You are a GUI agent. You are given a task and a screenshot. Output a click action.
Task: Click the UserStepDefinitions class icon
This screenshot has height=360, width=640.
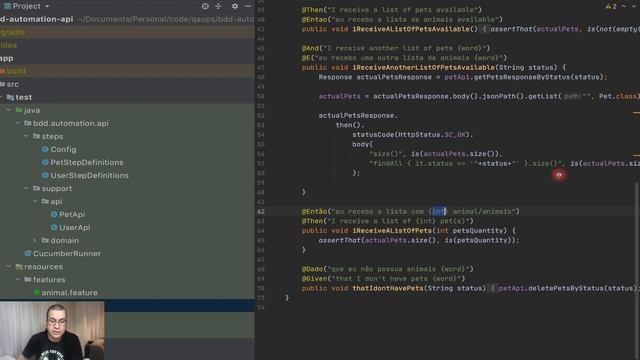pyautogui.click(x=45, y=176)
